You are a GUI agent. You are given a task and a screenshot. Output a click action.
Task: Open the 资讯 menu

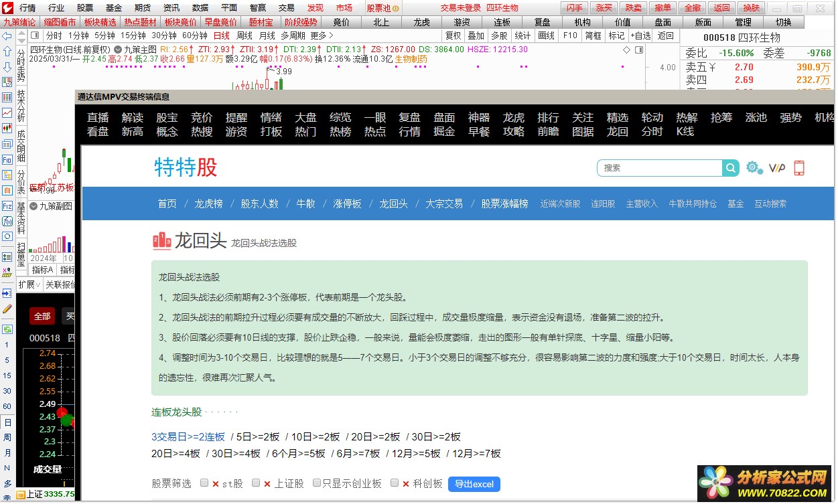pos(171,8)
